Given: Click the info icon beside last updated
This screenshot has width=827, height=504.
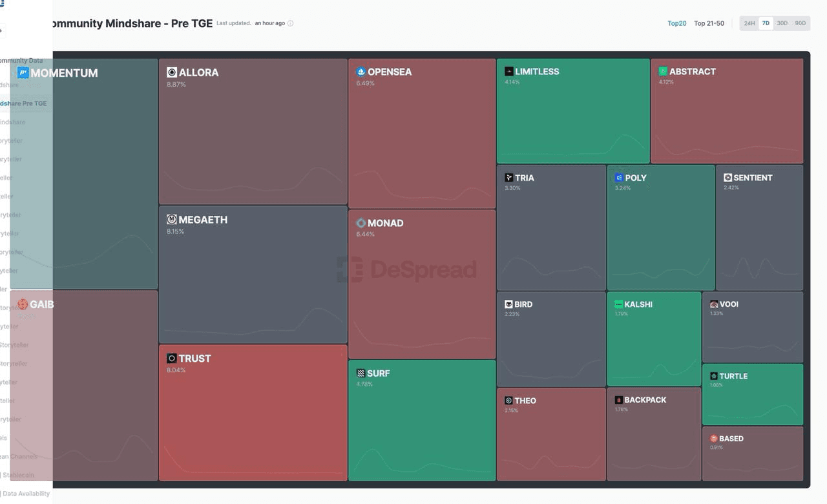Looking at the screenshot, I should tap(290, 24).
